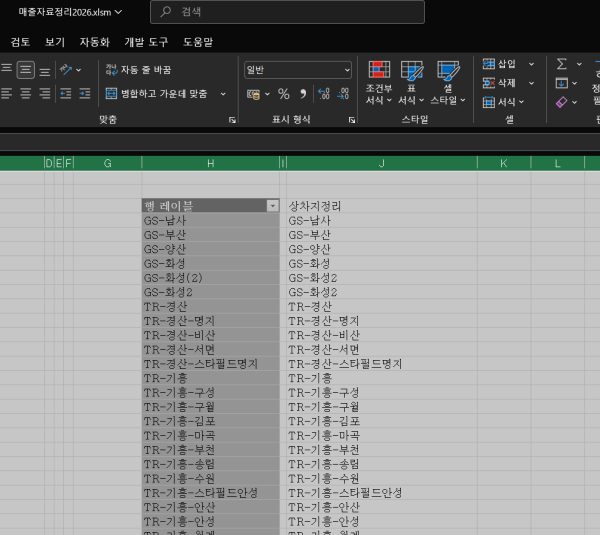
Task: Click 병합하고 가운데 맞춤 button
Action: click(x=156, y=94)
